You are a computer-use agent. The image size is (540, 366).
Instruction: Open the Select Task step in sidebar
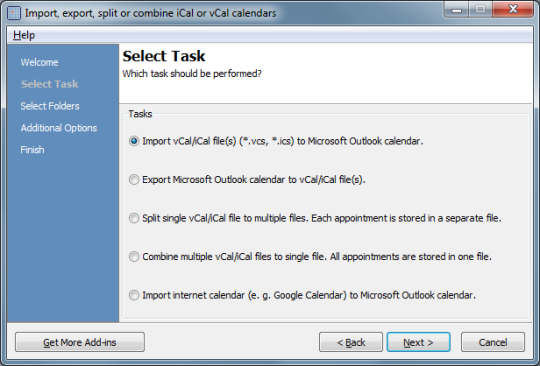pos(50,84)
